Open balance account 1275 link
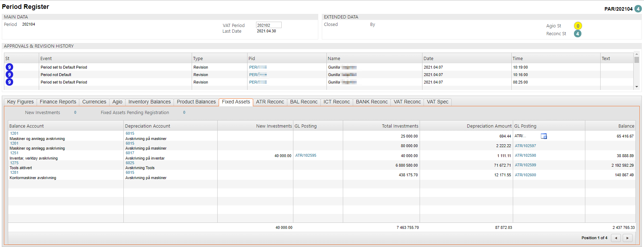 coord(14,163)
